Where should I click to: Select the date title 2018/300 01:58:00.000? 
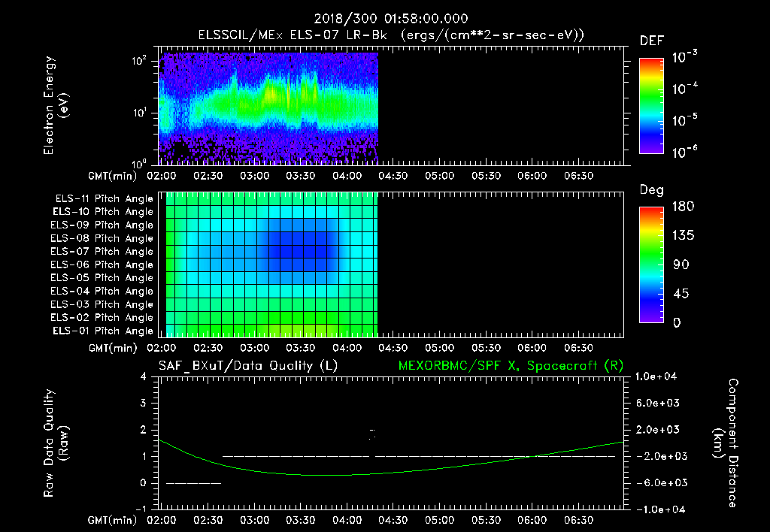pos(391,19)
